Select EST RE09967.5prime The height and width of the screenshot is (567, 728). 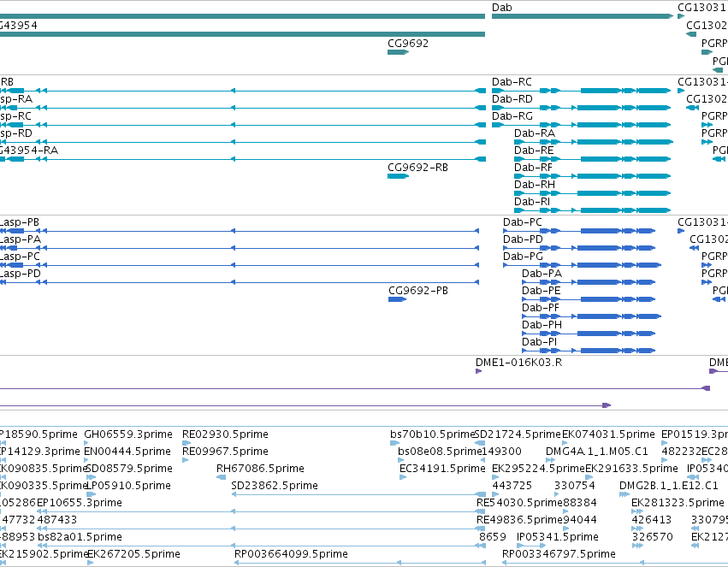tap(225, 452)
